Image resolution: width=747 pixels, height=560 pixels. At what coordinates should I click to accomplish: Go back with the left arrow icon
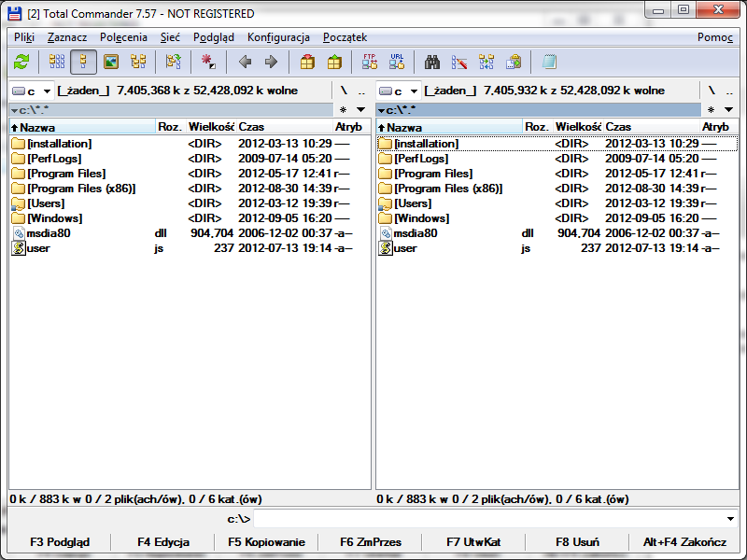pos(245,62)
